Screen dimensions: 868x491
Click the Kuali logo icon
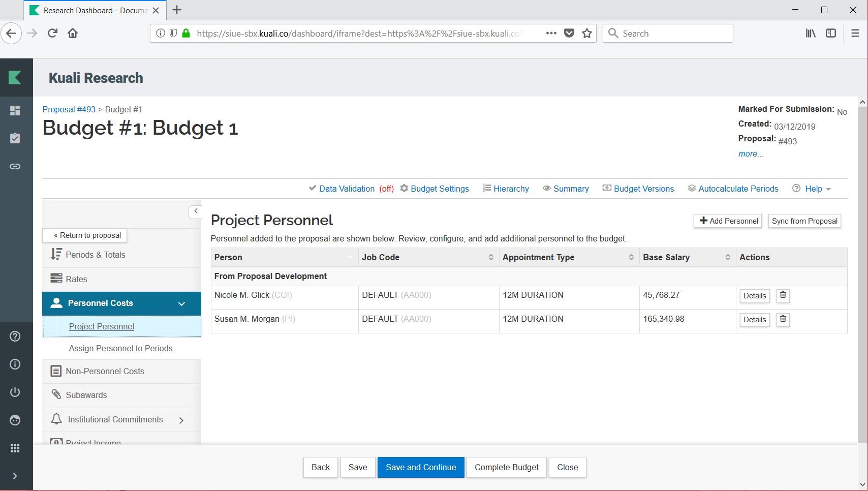click(15, 78)
